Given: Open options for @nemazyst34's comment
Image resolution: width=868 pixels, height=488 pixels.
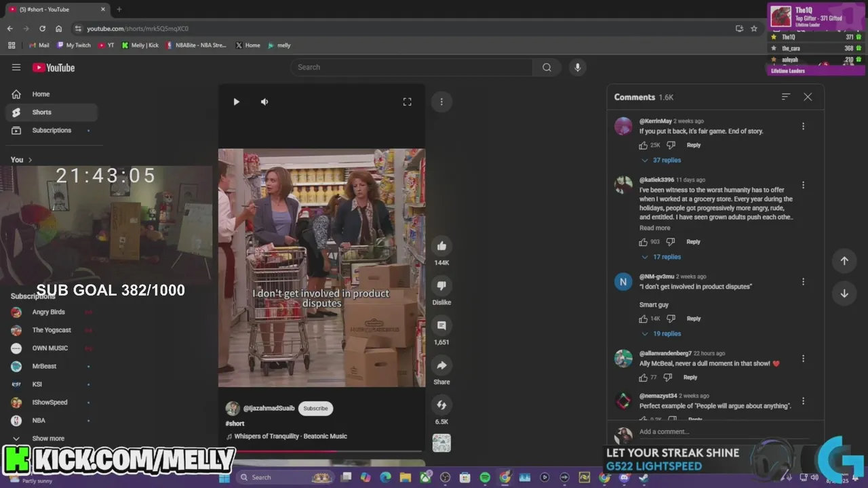Looking at the screenshot, I should tap(803, 401).
